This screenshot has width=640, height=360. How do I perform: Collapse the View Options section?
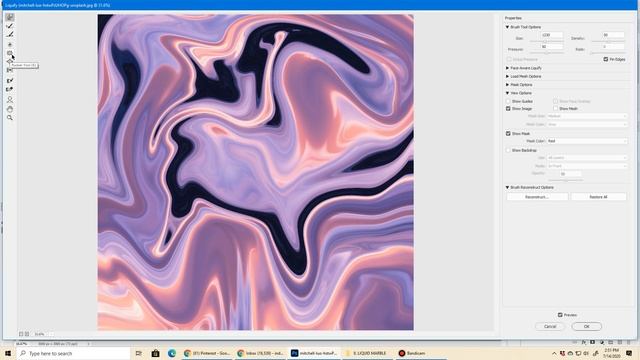(x=507, y=93)
